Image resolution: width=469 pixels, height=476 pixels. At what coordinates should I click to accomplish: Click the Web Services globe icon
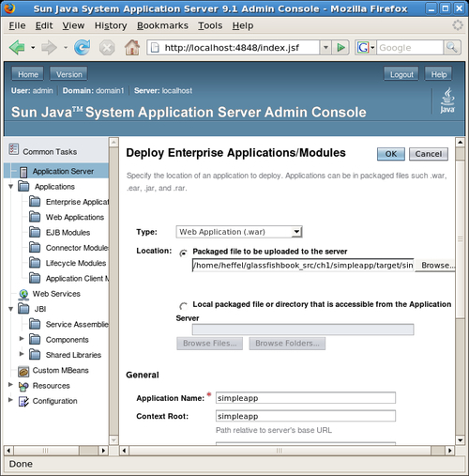pos(23,294)
